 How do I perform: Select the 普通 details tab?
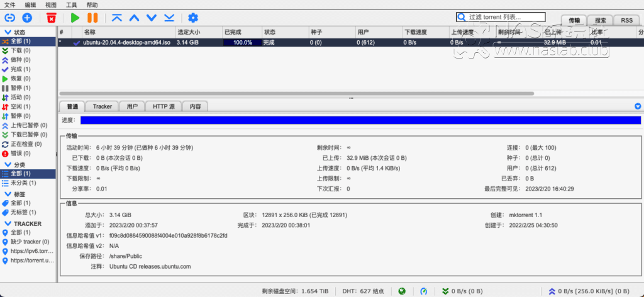click(72, 106)
